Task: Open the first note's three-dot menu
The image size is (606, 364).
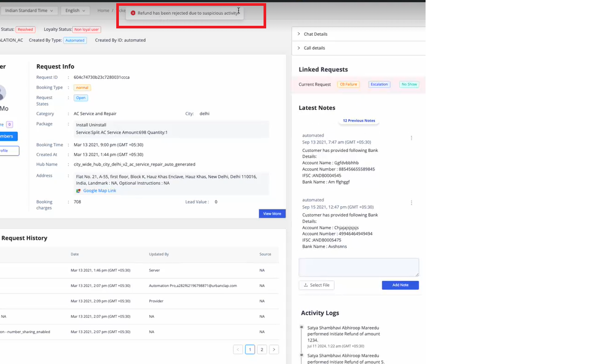Action: [x=411, y=138]
